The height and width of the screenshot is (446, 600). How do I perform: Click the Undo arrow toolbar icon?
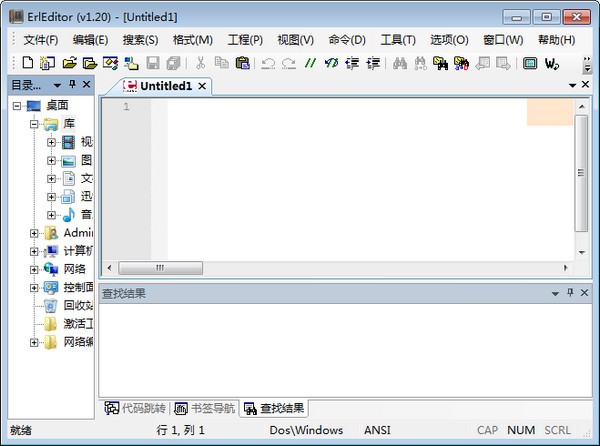pos(268,63)
